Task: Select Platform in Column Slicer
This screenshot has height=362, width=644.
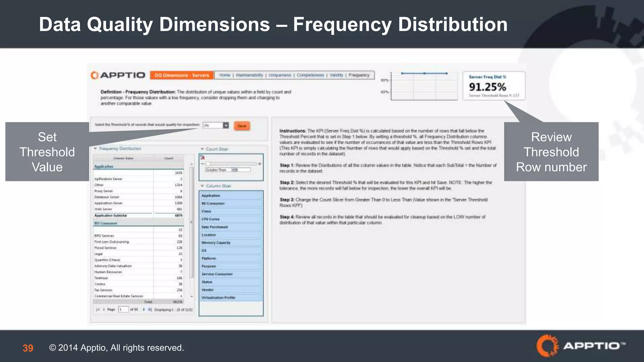Action: point(231,258)
